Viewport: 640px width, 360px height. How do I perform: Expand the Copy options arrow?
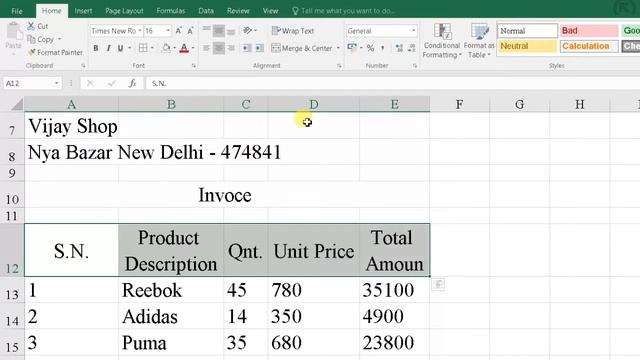[x=60, y=39]
